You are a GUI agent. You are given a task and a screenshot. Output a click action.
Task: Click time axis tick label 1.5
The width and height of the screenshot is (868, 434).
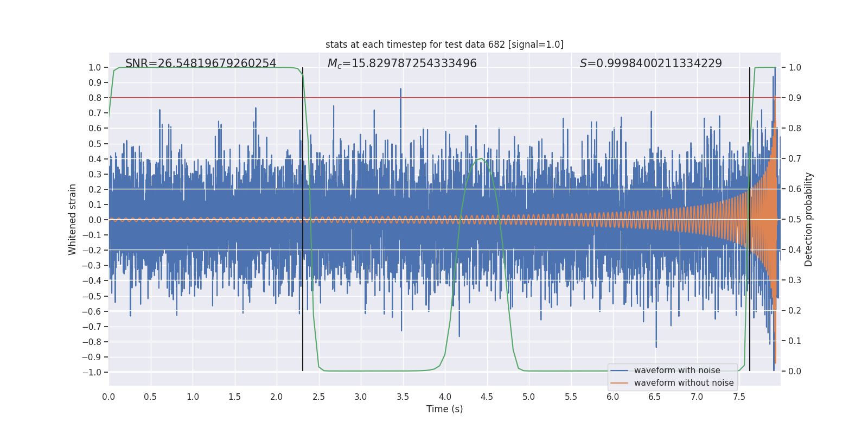pos(234,397)
